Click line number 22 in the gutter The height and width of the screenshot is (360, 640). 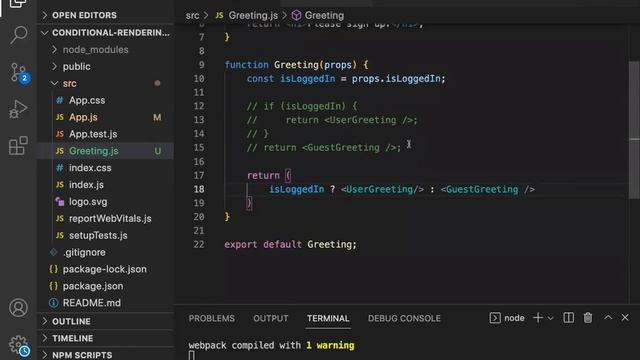pyautogui.click(x=199, y=244)
